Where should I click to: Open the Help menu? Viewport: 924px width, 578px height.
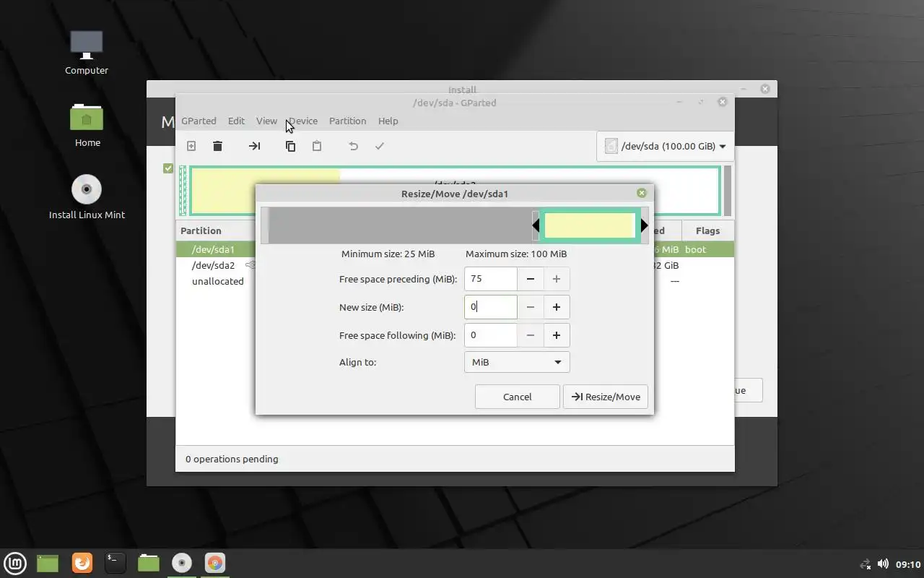[388, 121]
